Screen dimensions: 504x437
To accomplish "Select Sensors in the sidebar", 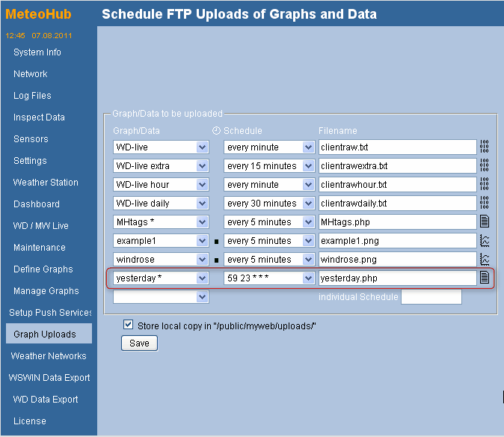I will click(31, 139).
